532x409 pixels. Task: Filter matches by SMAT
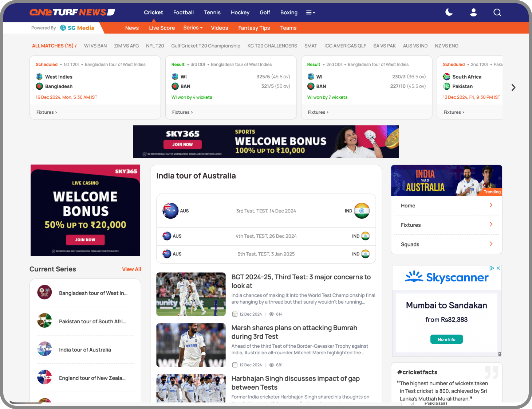tap(311, 46)
